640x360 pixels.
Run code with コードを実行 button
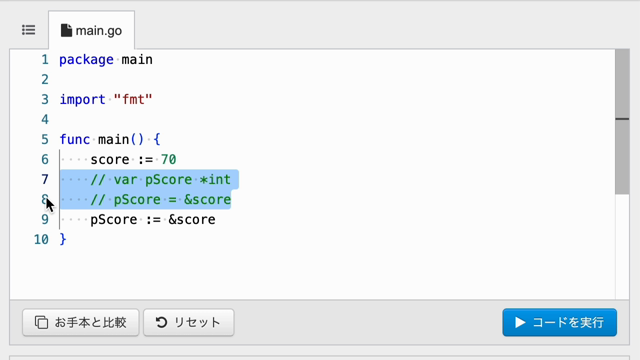[560, 322]
